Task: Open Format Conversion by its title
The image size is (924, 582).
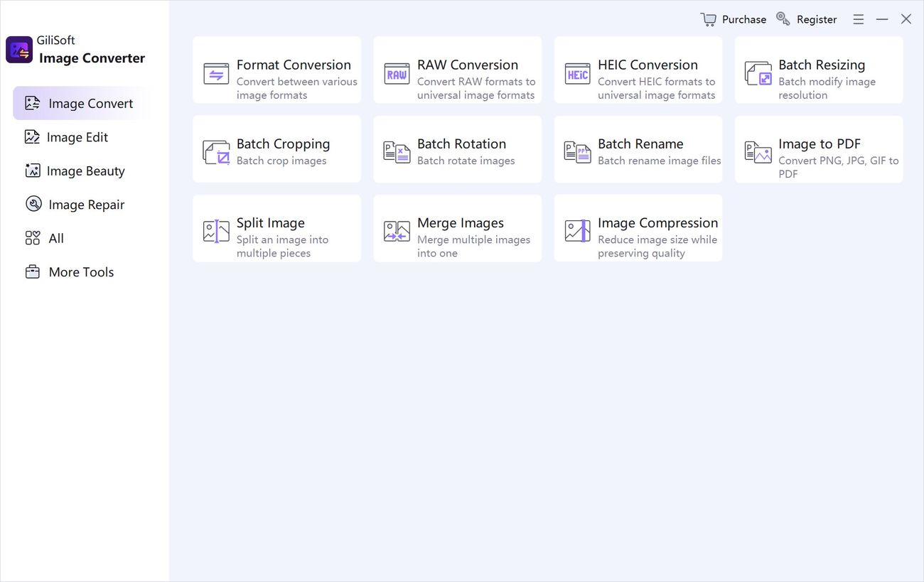Action: [294, 65]
